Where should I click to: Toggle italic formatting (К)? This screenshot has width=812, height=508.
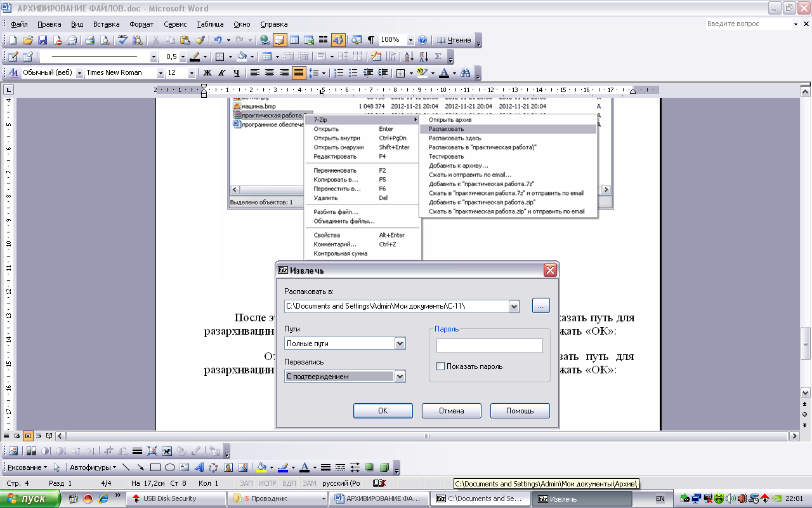click(221, 73)
